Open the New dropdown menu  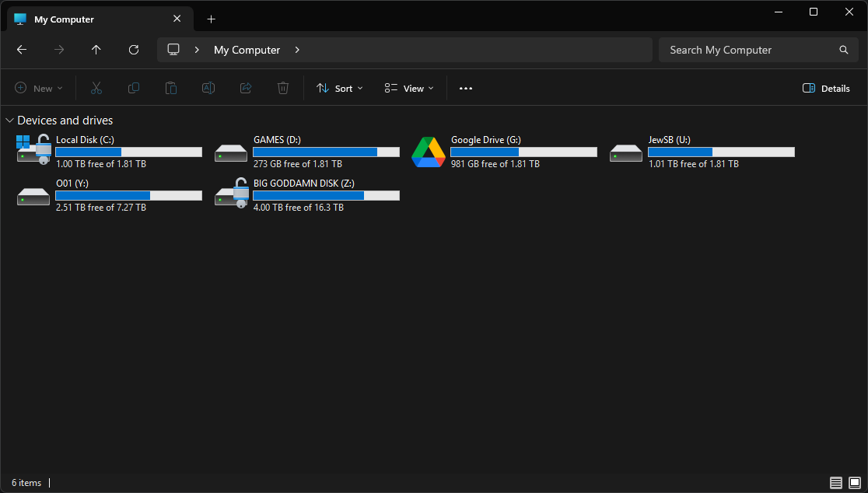(x=39, y=88)
